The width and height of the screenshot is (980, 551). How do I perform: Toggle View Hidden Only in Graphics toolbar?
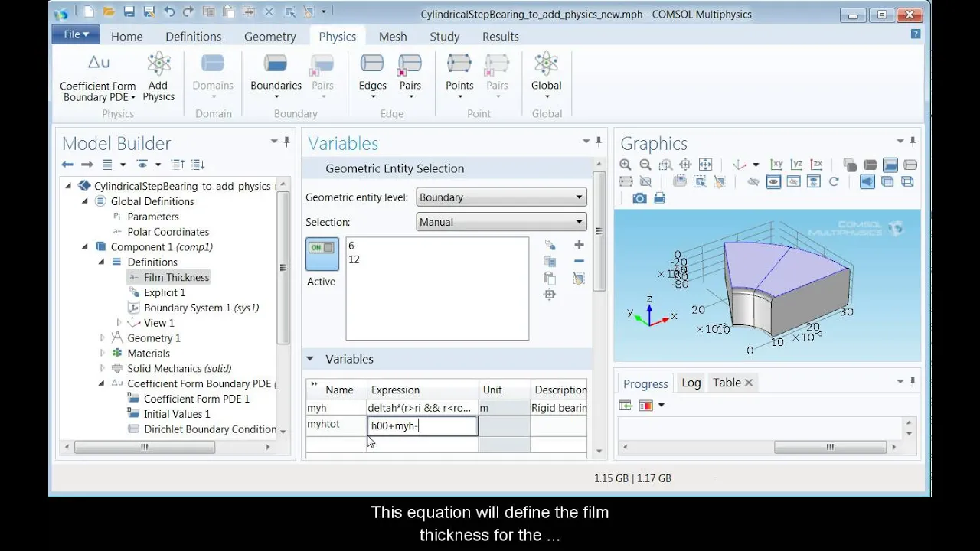coord(793,181)
